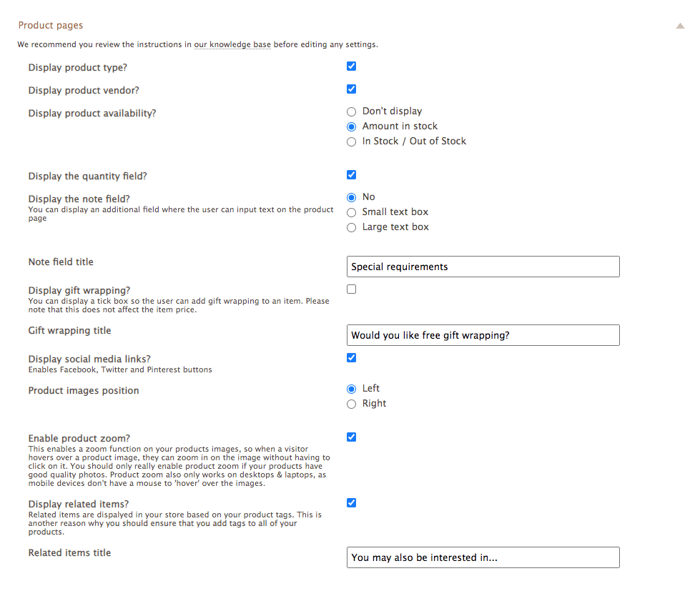Select No for note field display

click(x=351, y=198)
